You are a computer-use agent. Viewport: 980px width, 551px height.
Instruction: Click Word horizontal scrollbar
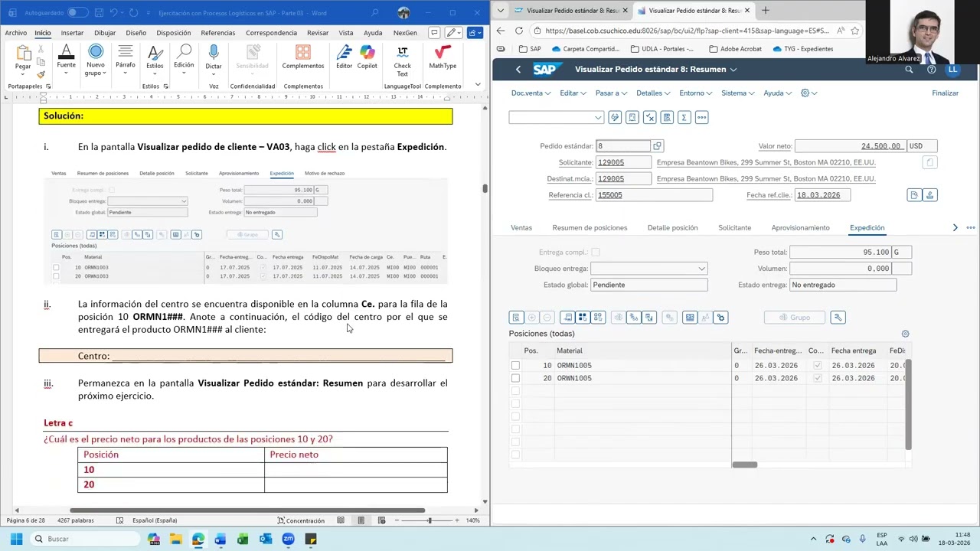[247, 510]
